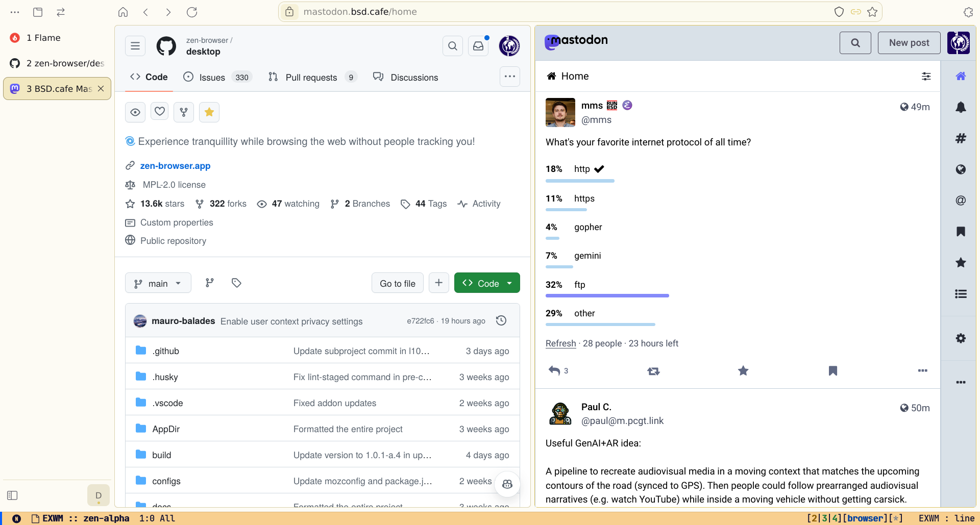Open Mastodon mentions at-sign icon

[x=961, y=201]
